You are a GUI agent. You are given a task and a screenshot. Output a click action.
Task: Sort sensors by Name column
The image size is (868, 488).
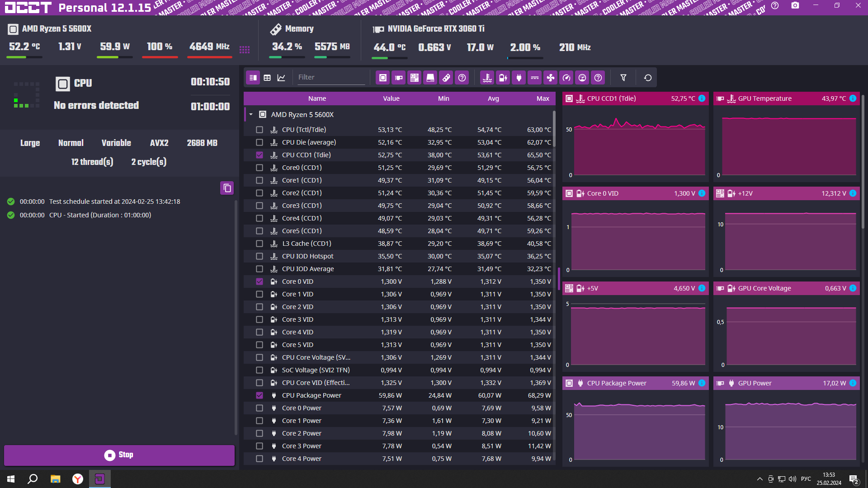317,99
